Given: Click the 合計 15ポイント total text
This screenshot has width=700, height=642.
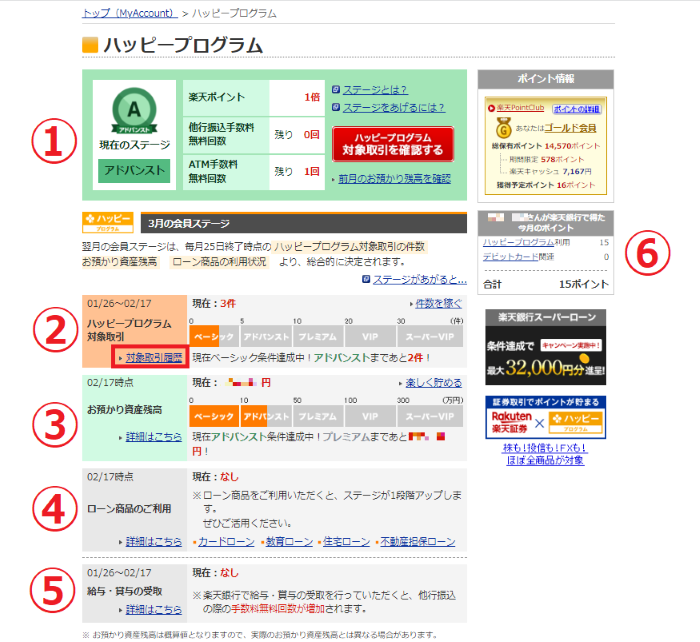Looking at the screenshot, I should coord(546,284).
